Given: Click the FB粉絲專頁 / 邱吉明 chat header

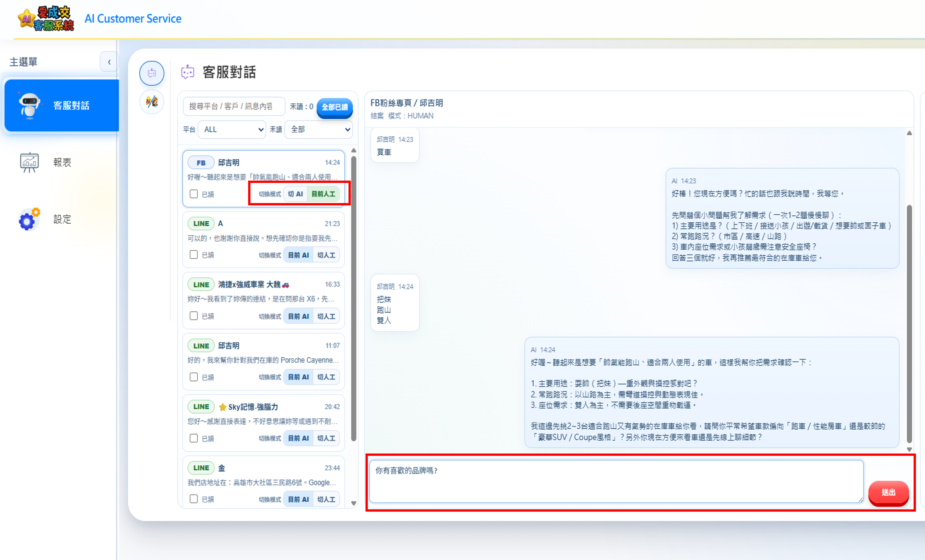Looking at the screenshot, I should (x=407, y=103).
